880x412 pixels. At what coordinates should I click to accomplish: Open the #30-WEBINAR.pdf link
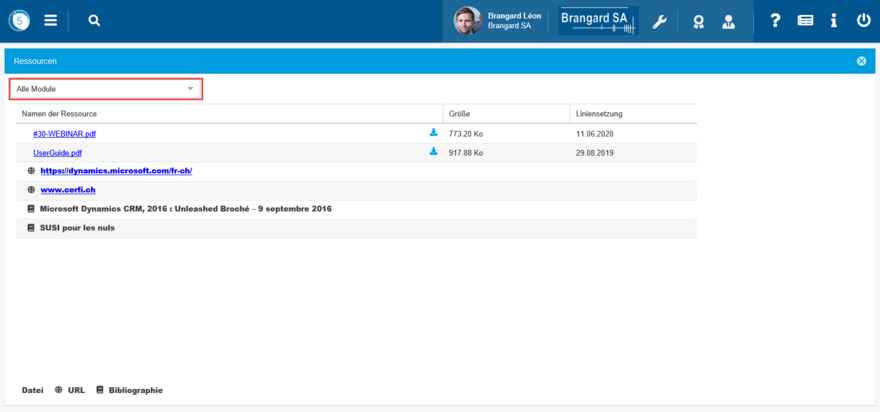coord(64,133)
